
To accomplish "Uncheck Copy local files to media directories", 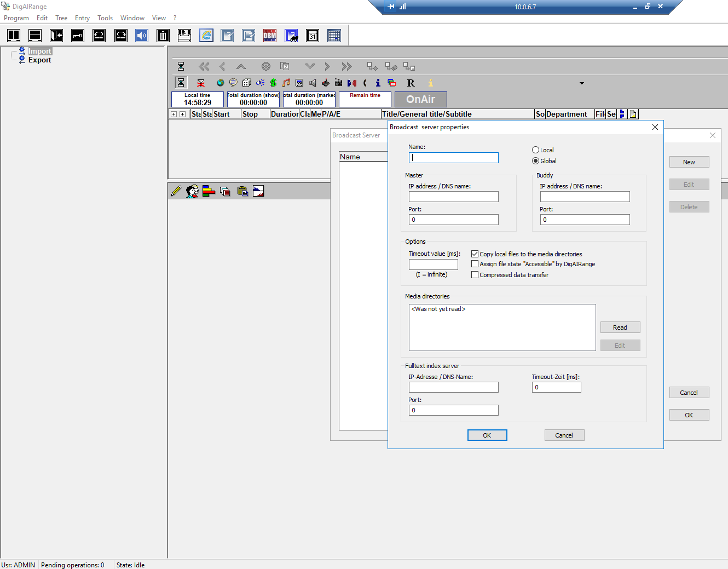I will [x=475, y=254].
